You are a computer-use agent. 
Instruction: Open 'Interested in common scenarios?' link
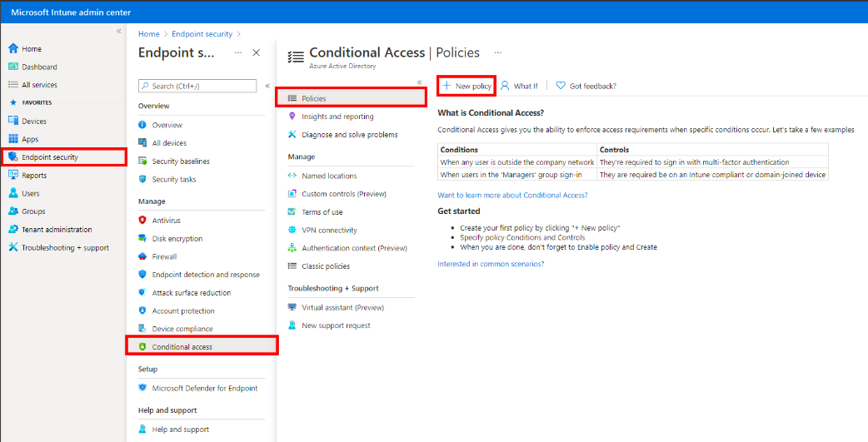coord(491,264)
